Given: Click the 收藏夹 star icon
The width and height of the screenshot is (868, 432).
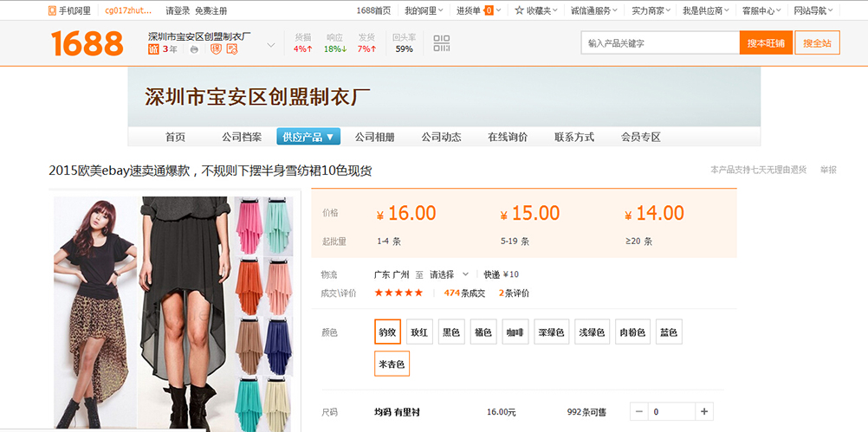Looking at the screenshot, I should (519, 10).
